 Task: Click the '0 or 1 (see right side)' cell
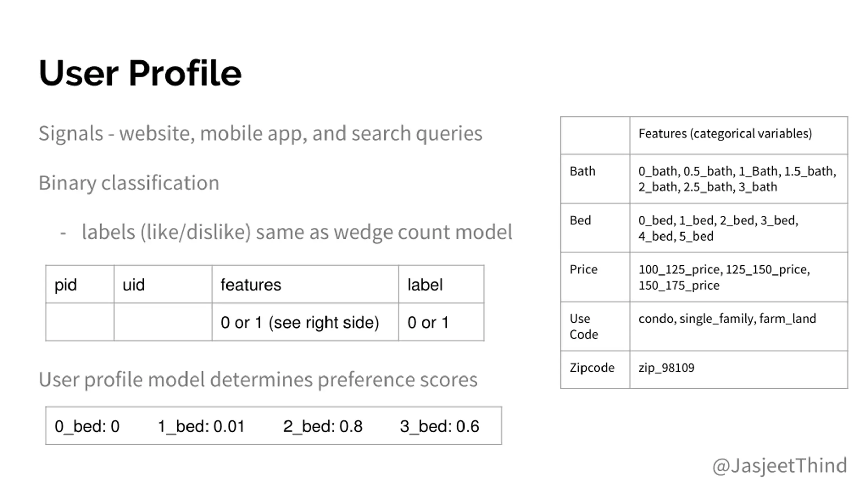point(300,322)
